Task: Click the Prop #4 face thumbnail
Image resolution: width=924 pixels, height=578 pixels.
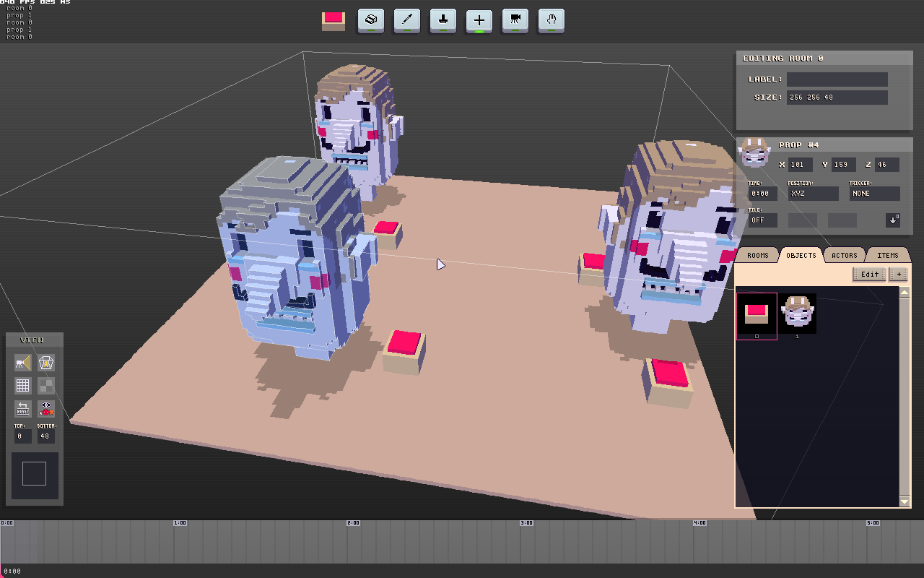Action: 755,152
